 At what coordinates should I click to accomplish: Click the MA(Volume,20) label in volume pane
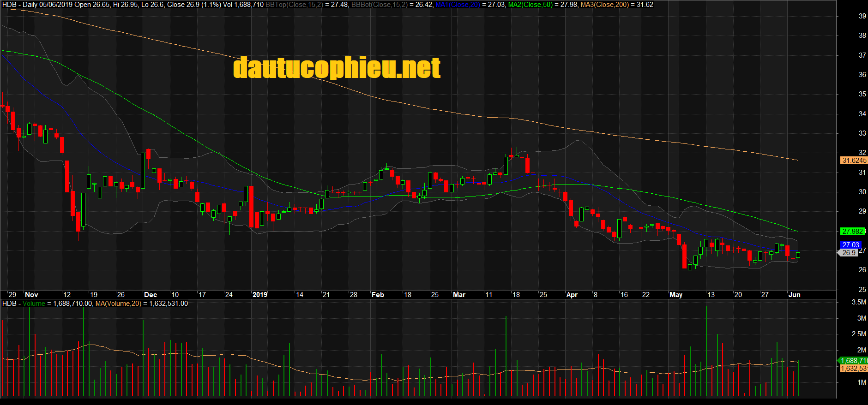tap(118, 304)
